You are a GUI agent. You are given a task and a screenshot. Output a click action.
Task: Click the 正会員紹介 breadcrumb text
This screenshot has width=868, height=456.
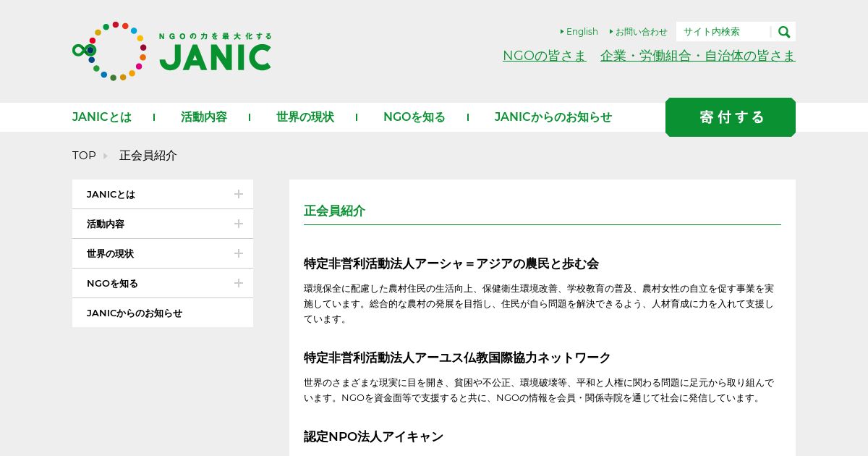[148, 156]
